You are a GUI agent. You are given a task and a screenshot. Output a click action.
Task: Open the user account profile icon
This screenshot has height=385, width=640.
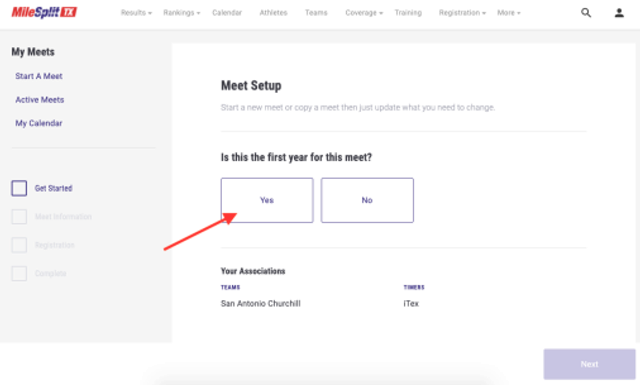pos(619,13)
